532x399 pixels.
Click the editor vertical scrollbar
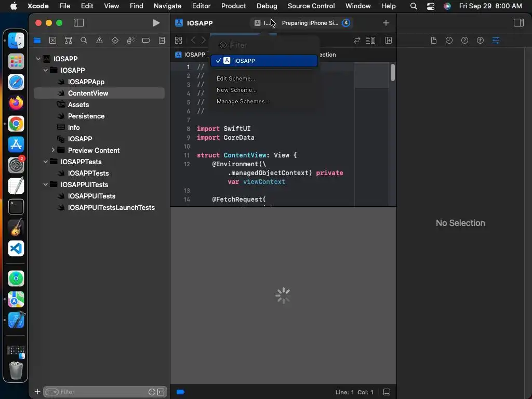[x=393, y=72]
